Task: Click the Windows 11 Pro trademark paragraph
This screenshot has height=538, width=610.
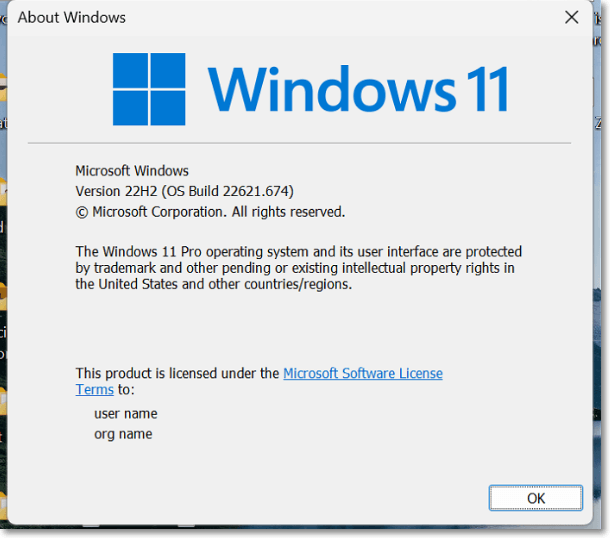Action: 298,268
